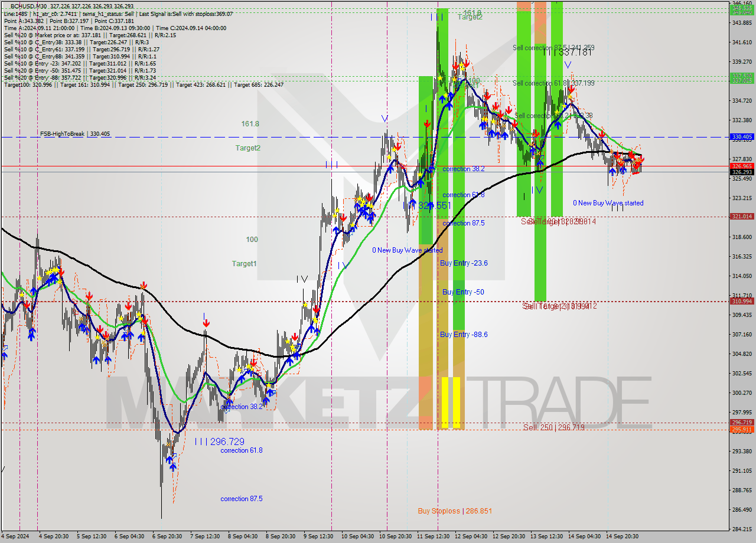Click the Buy Entry -50 label
The height and width of the screenshot is (543, 756).
[463, 292]
